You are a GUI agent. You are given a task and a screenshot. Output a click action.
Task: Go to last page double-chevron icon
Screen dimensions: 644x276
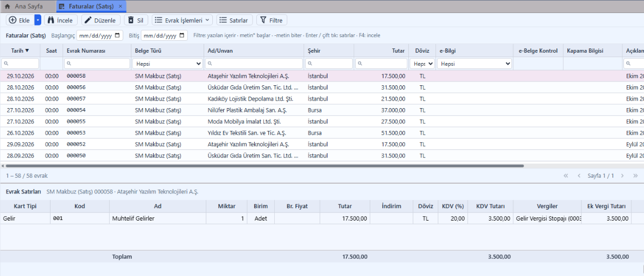coord(635,176)
